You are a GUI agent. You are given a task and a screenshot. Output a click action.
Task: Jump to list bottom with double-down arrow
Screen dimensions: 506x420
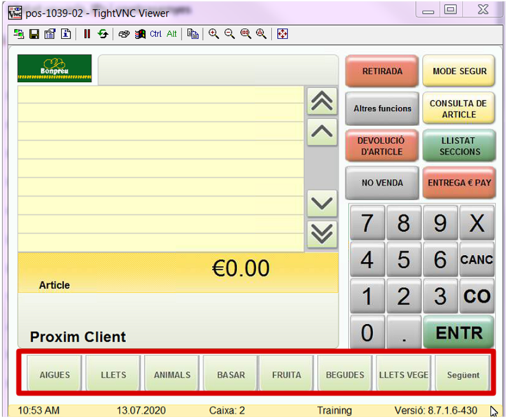click(x=322, y=234)
